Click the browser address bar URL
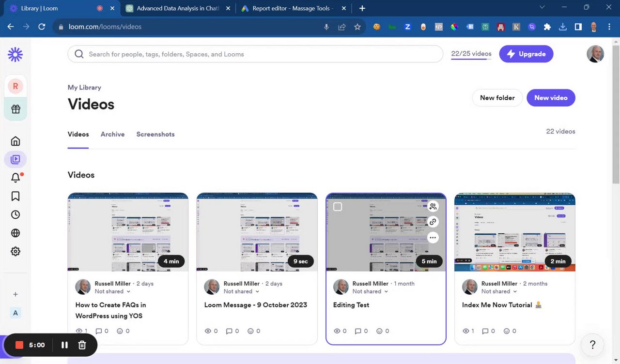This screenshot has height=364, width=620. [x=105, y=27]
